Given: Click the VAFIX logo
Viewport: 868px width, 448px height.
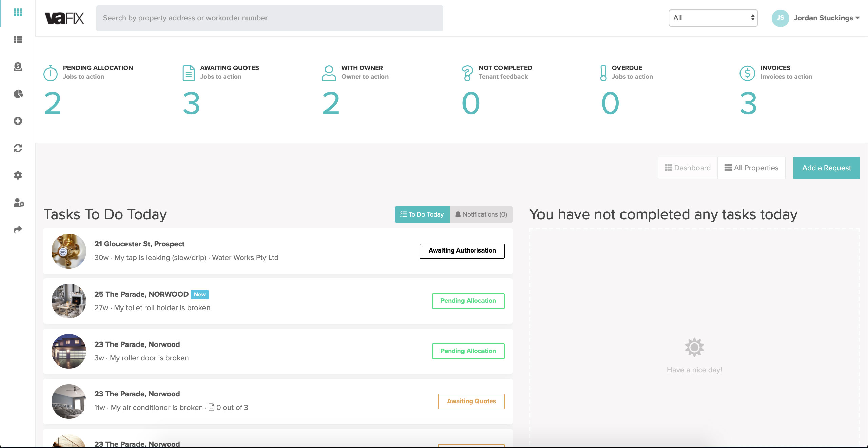Looking at the screenshot, I should point(64,18).
